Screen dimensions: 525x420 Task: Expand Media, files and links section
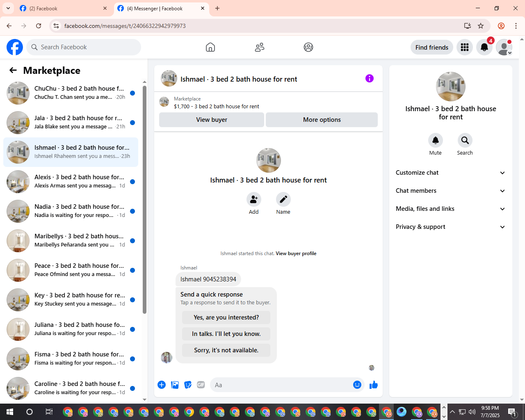[450, 209]
